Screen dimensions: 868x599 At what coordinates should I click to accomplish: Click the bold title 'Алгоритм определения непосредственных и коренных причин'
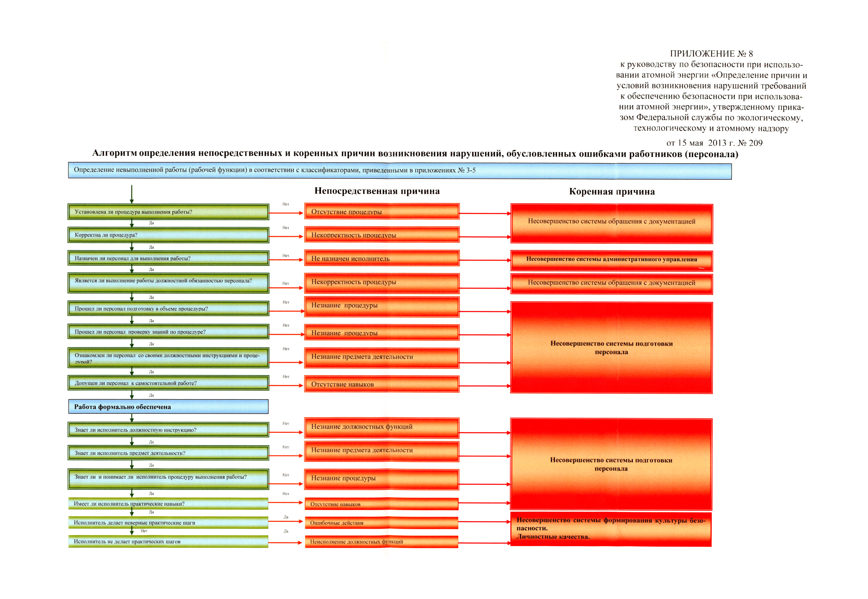click(415, 154)
